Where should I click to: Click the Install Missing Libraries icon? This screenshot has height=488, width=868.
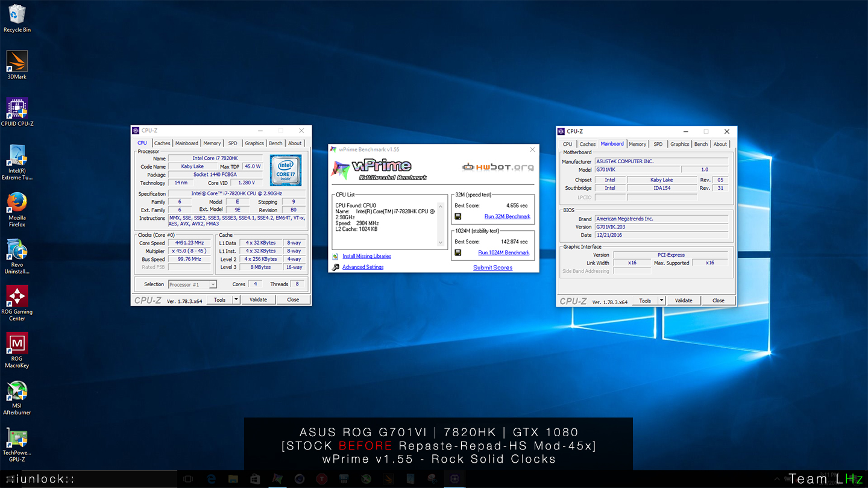click(x=335, y=256)
